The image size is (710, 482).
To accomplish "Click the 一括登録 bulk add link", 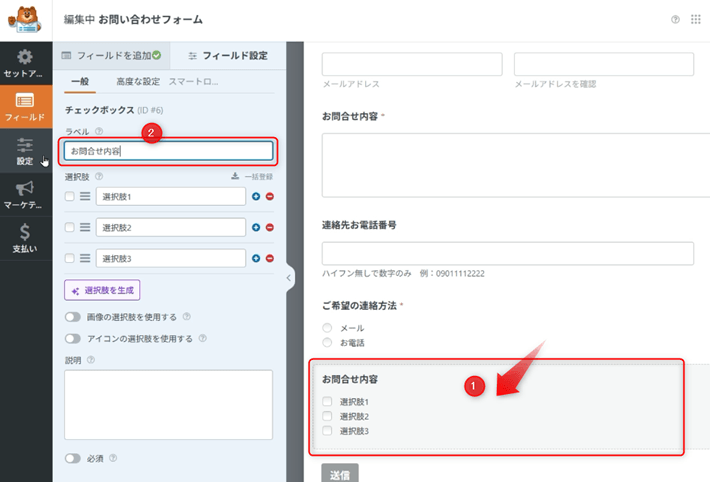I will [x=252, y=176].
